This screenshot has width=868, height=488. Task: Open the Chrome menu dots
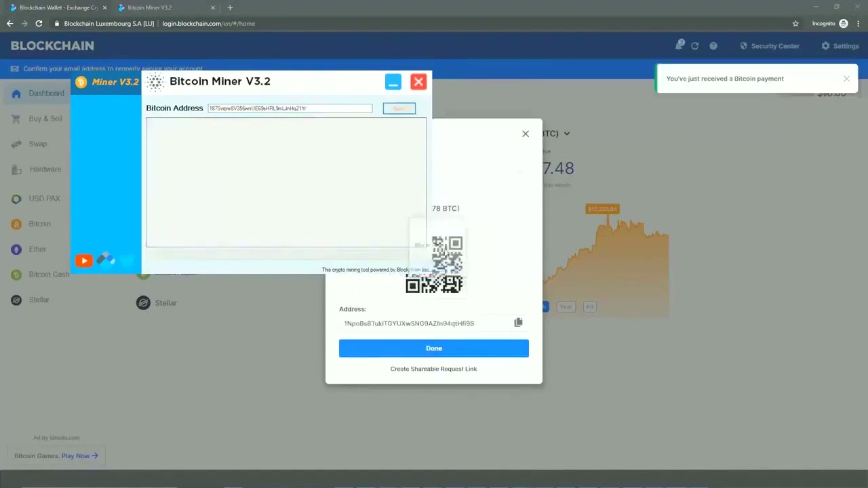tap(858, 23)
